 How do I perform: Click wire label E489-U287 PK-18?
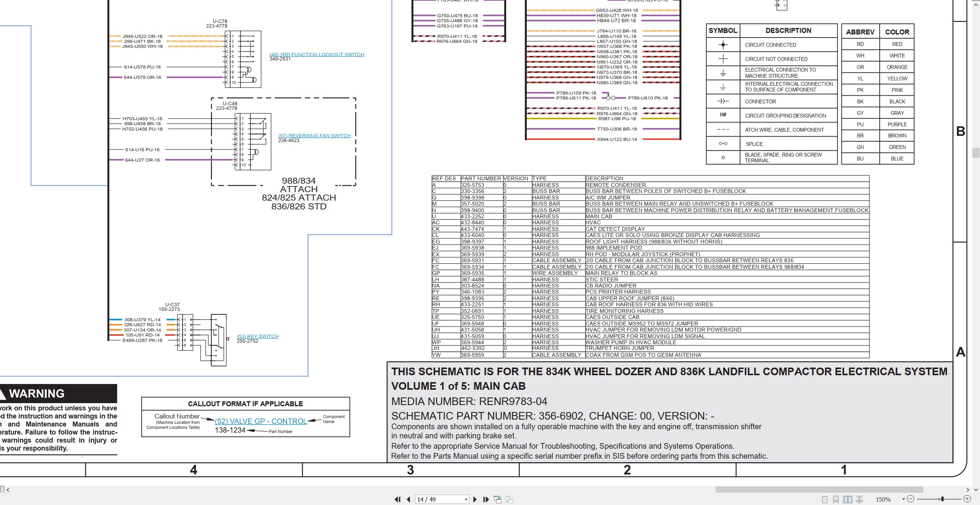pyautogui.click(x=142, y=340)
